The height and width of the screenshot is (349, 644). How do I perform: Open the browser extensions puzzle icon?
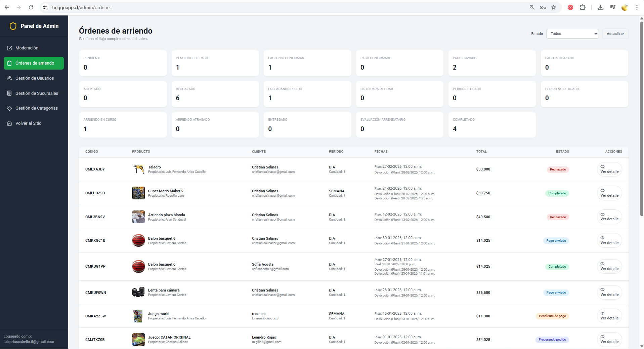click(583, 7)
